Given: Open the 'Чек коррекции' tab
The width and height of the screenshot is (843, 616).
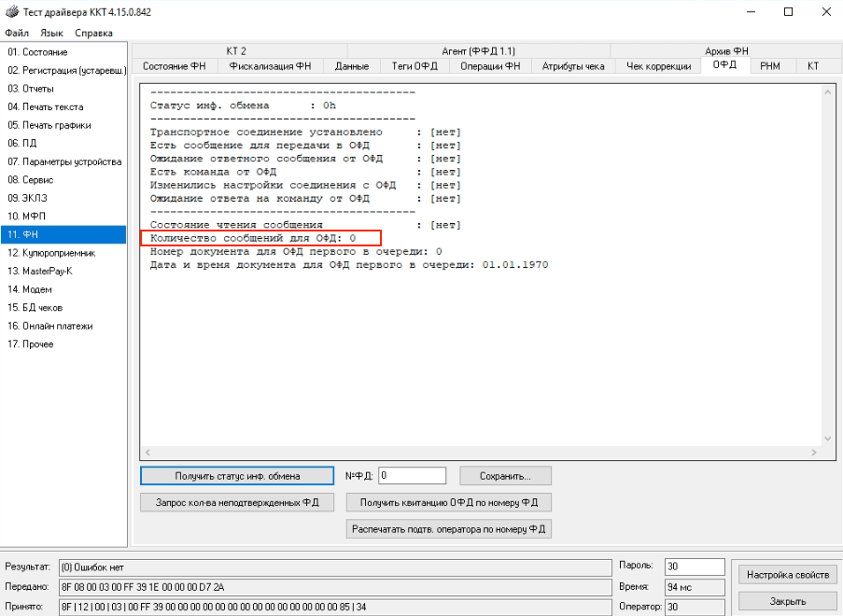Looking at the screenshot, I should 658,66.
